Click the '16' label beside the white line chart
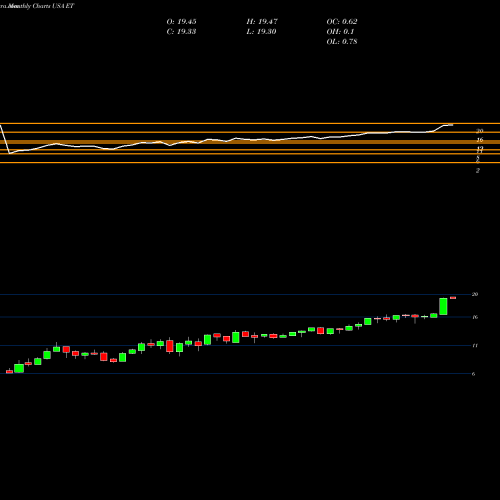500x500 pixels. pos(480,140)
